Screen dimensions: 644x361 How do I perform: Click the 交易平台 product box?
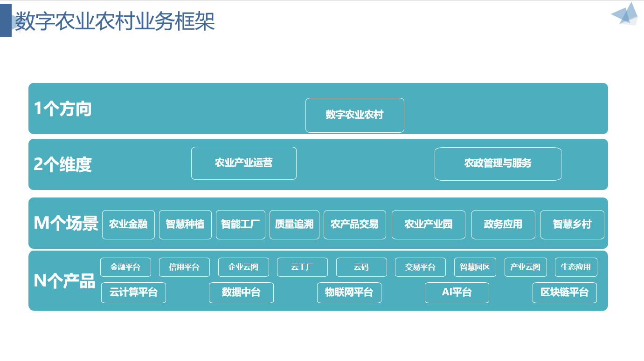[x=420, y=267]
